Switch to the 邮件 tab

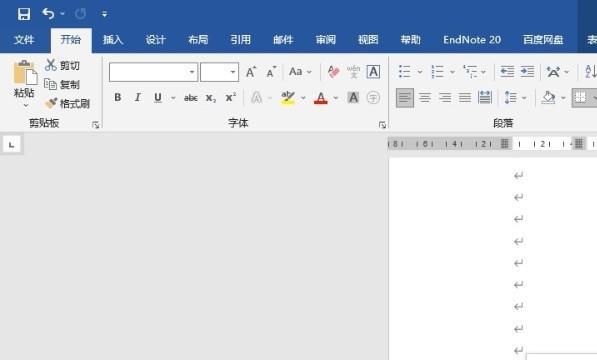[283, 40]
